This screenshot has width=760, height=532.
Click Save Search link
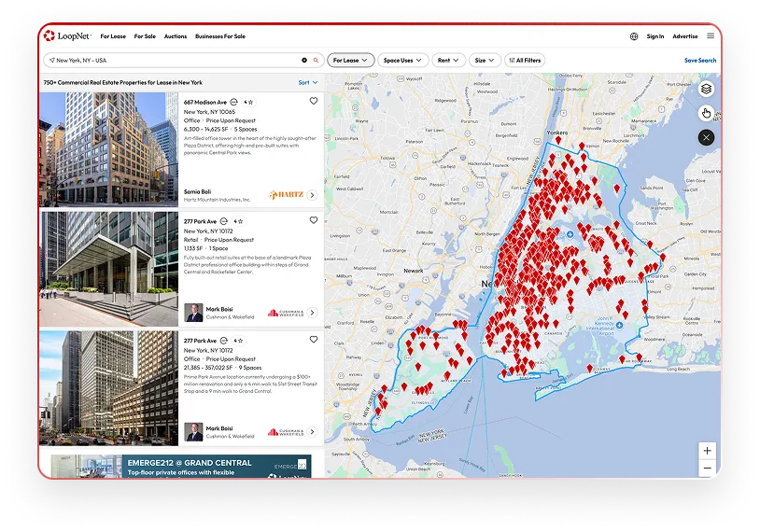point(700,60)
